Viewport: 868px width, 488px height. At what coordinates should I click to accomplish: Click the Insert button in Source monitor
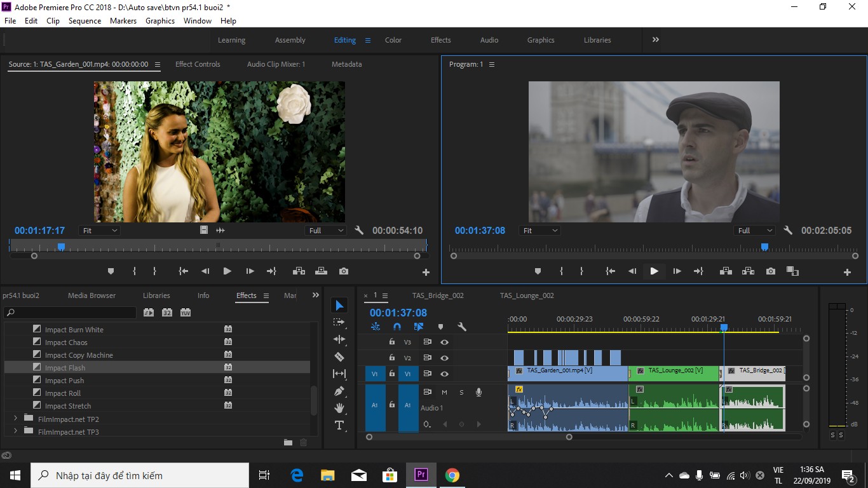pyautogui.click(x=298, y=271)
